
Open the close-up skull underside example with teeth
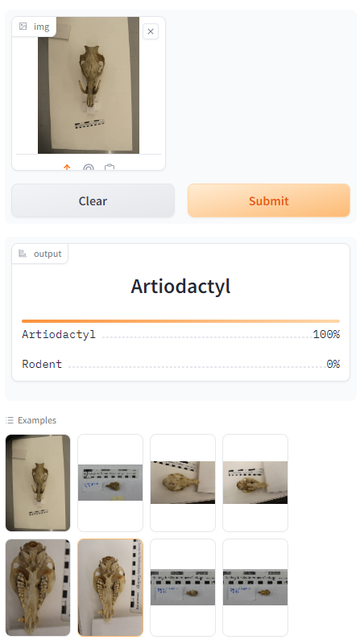[38, 588]
